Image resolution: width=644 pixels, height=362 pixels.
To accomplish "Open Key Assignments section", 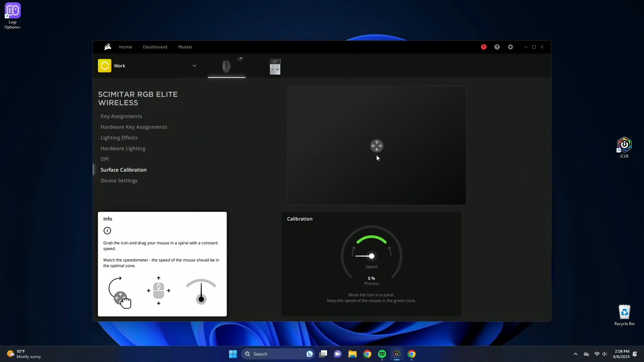I will click(x=121, y=116).
